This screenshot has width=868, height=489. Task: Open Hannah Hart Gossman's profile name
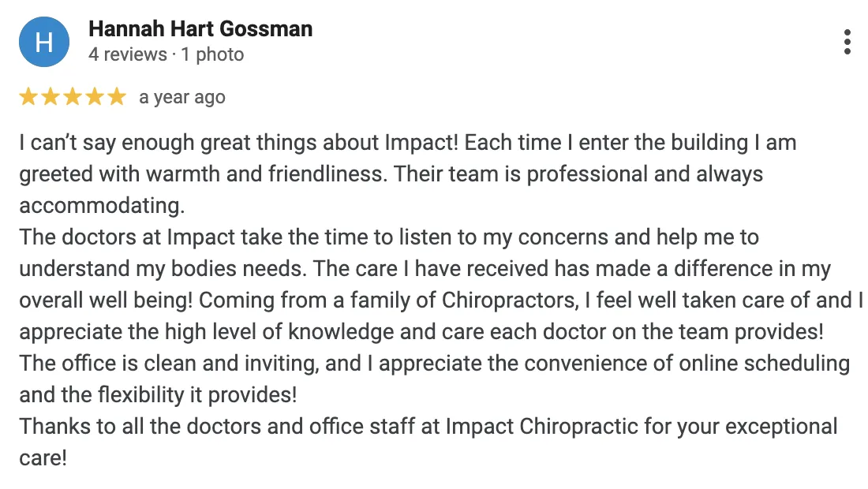coord(200,29)
